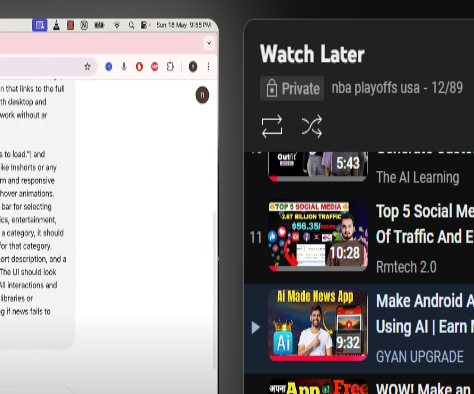Click the blue extension icon in Chrome toolbar
The image size is (474, 394).
point(108,67)
